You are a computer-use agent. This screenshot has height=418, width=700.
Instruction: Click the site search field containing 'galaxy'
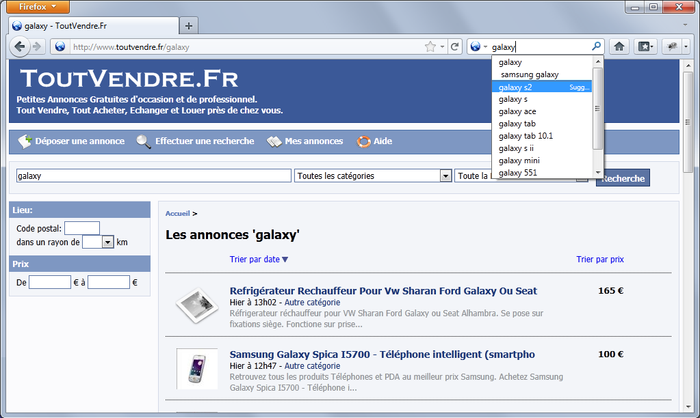coord(154,176)
